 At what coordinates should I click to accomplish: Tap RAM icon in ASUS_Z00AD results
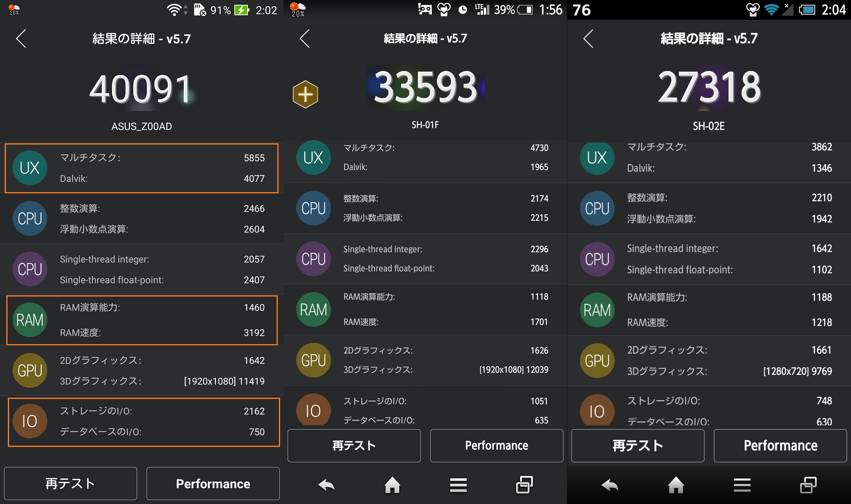click(x=30, y=320)
